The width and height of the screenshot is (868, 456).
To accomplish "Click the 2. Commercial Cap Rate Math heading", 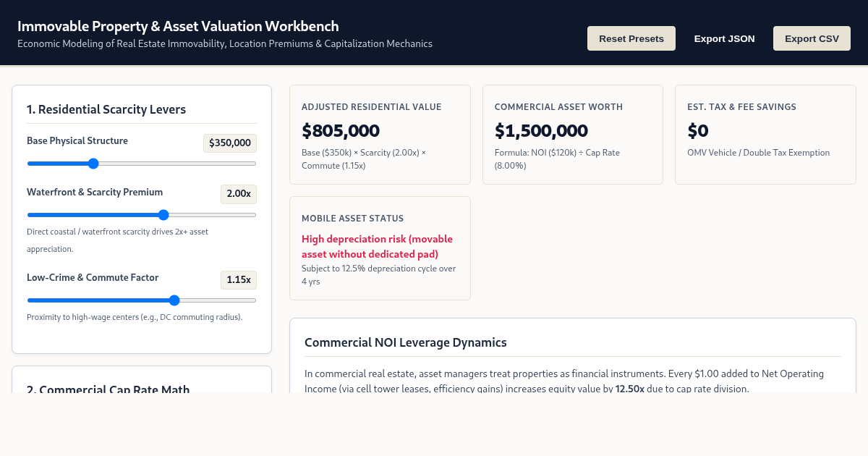I will [109, 389].
